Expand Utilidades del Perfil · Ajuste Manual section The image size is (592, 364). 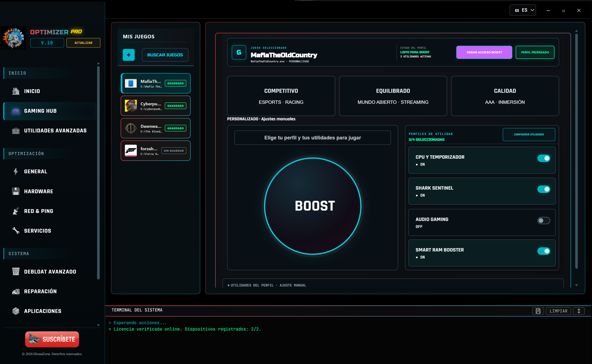coord(393,285)
